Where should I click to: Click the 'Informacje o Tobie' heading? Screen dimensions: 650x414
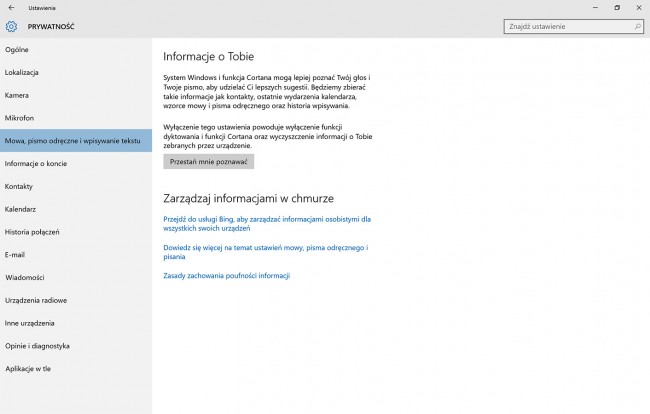[209, 56]
